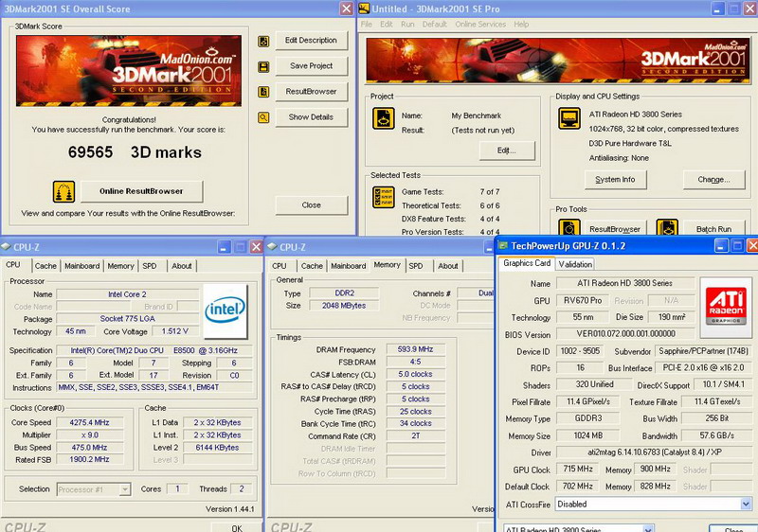Click the first CPU-Z window title bar icon
Viewport: 758px width, 532px height.
coord(6,247)
